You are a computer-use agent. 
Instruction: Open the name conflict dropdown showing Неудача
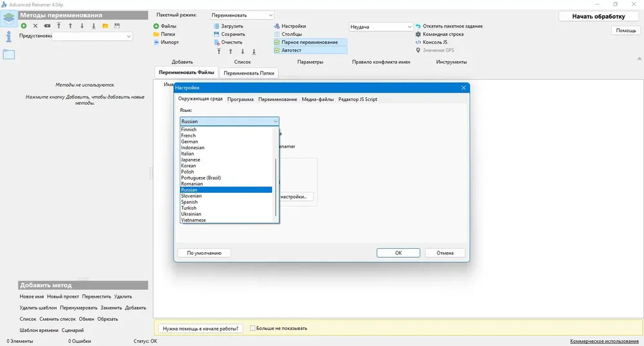(x=381, y=26)
